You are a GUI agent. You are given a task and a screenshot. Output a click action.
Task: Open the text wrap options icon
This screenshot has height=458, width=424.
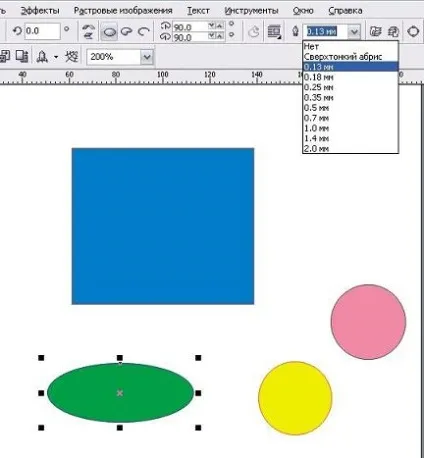coord(274,32)
